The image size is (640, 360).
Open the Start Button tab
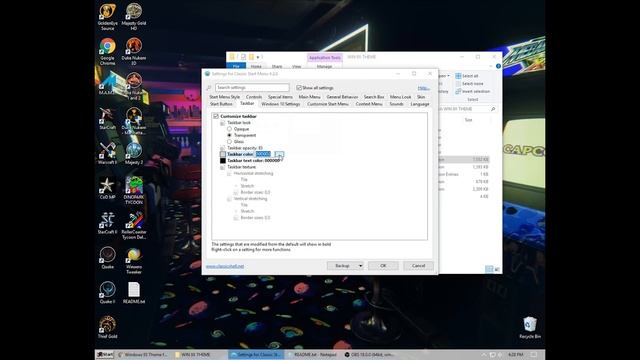(x=221, y=104)
